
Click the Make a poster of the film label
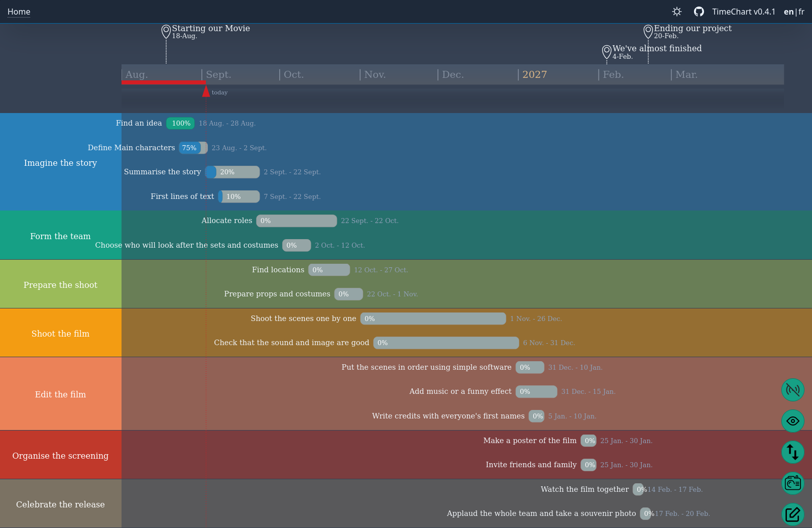point(530,441)
